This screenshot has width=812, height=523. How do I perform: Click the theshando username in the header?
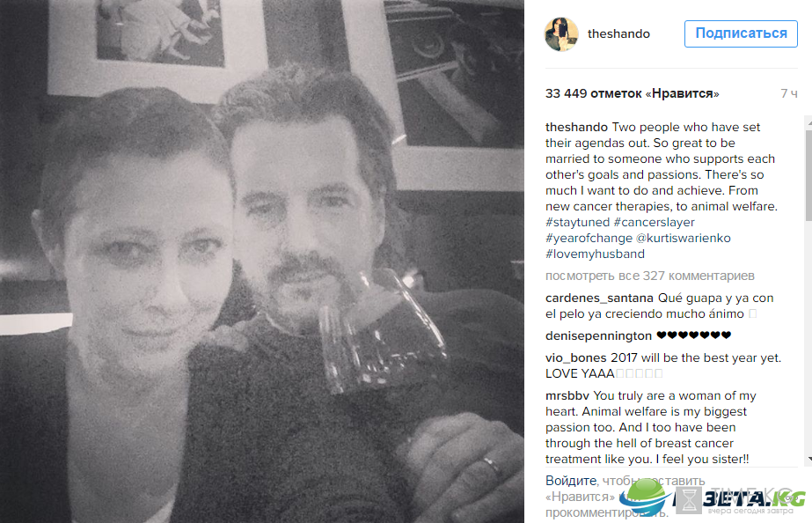point(618,33)
